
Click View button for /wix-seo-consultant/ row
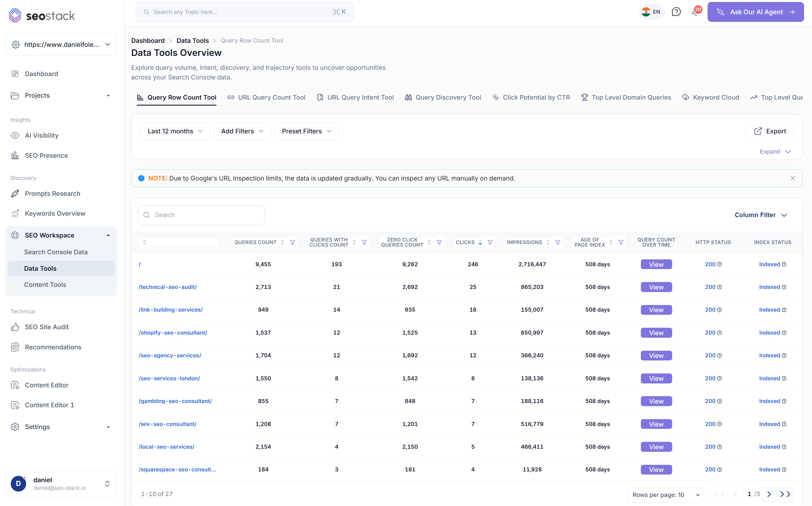pyautogui.click(x=656, y=424)
